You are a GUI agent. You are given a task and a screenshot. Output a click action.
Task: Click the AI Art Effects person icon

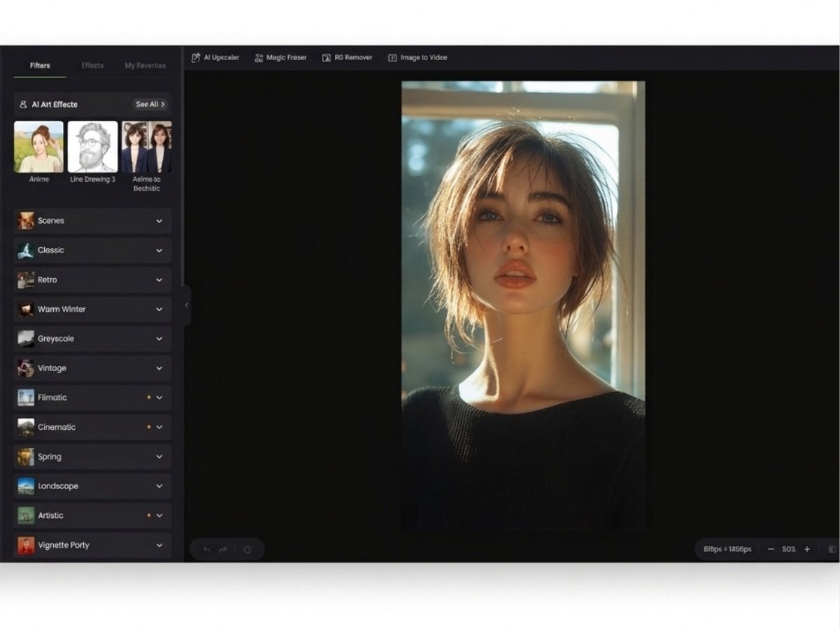click(x=23, y=104)
